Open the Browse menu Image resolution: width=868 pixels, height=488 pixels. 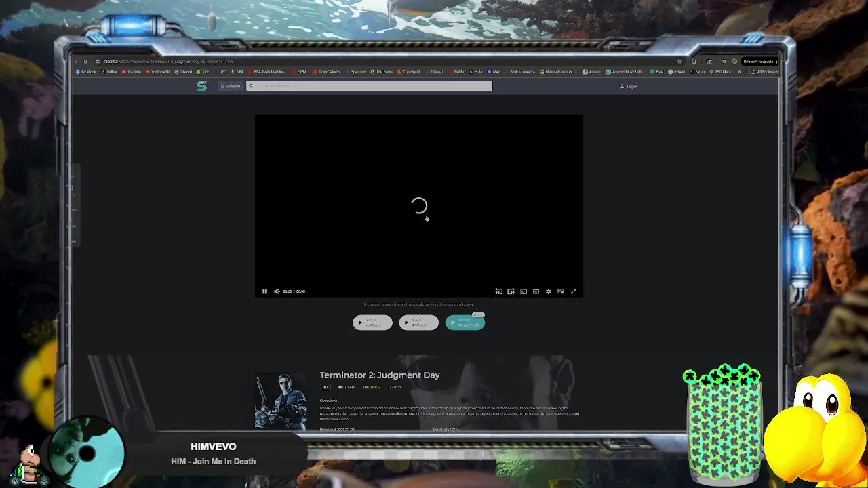tap(231, 86)
